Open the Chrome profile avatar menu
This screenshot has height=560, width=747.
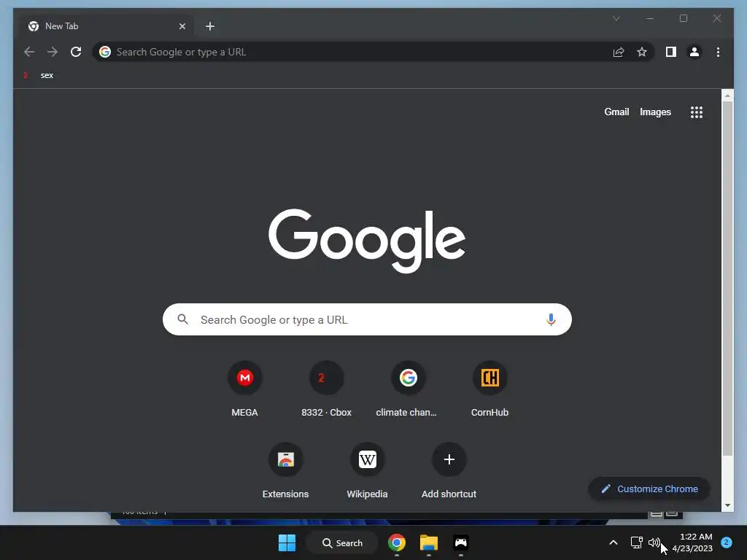(694, 52)
